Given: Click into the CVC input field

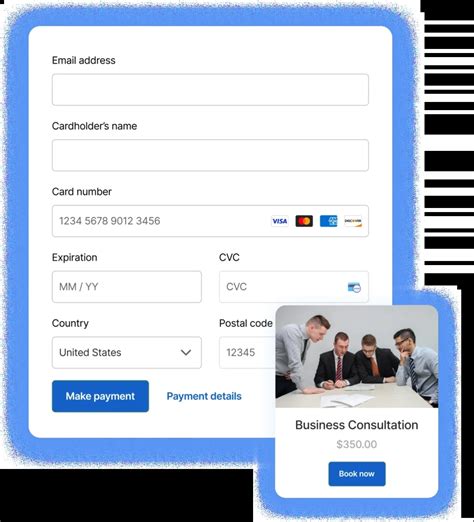Looking at the screenshot, I should pyautogui.click(x=294, y=287).
